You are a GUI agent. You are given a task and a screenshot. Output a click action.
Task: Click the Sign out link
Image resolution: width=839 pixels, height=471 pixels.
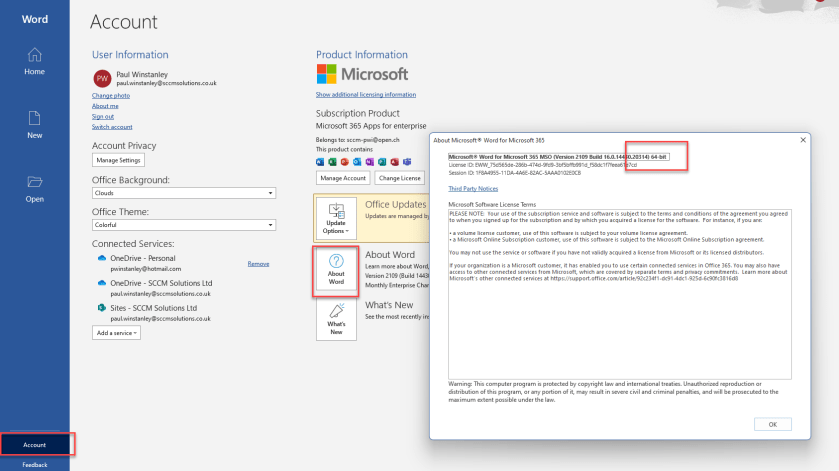(x=102, y=116)
